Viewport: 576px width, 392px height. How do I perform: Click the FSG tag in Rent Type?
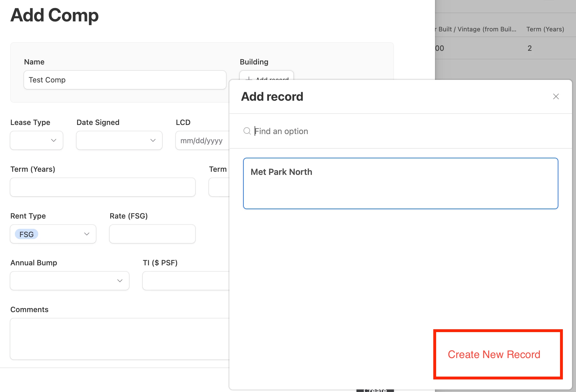(x=27, y=234)
